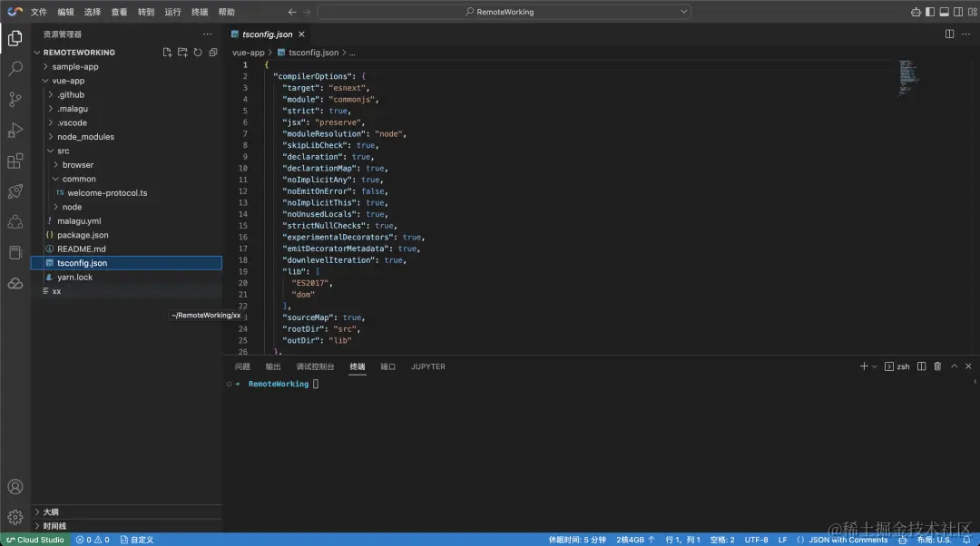Image resolution: width=980 pixels, height=546 pixels.
Task: Open yarn.lock in explorer
Action: [x=126, y=278]
